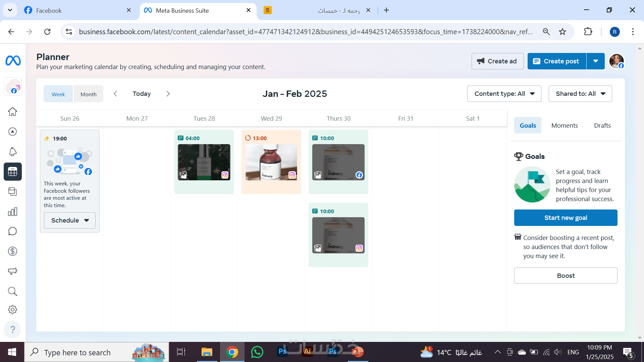Switch to the Drafts tab
644x362 pixels.
coord(602,125)
